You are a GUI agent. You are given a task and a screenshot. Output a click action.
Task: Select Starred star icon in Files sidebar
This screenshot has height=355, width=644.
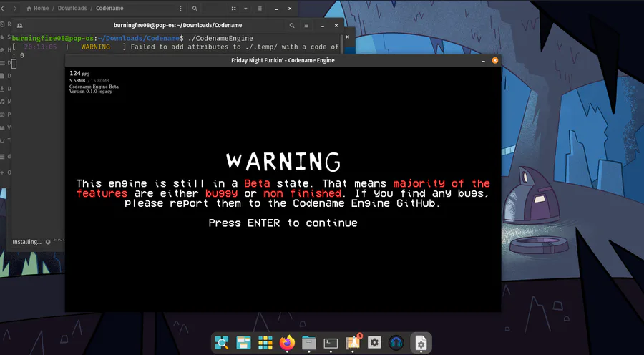pos(2,37)
